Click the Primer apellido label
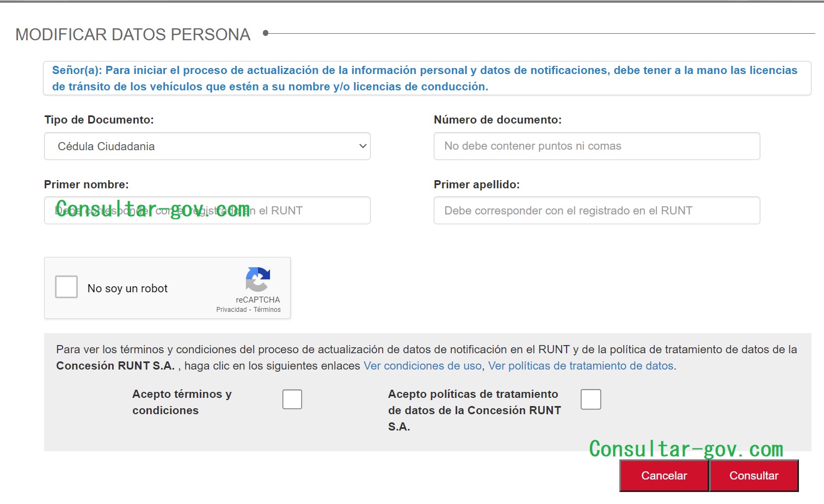 click(476, 185)
